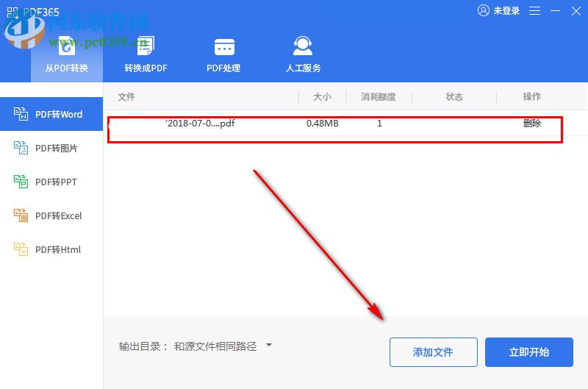Screen dimensions: 588x389
Task: Click the 状态 column header
Action: pyautogui.click(x=454, y=97)
